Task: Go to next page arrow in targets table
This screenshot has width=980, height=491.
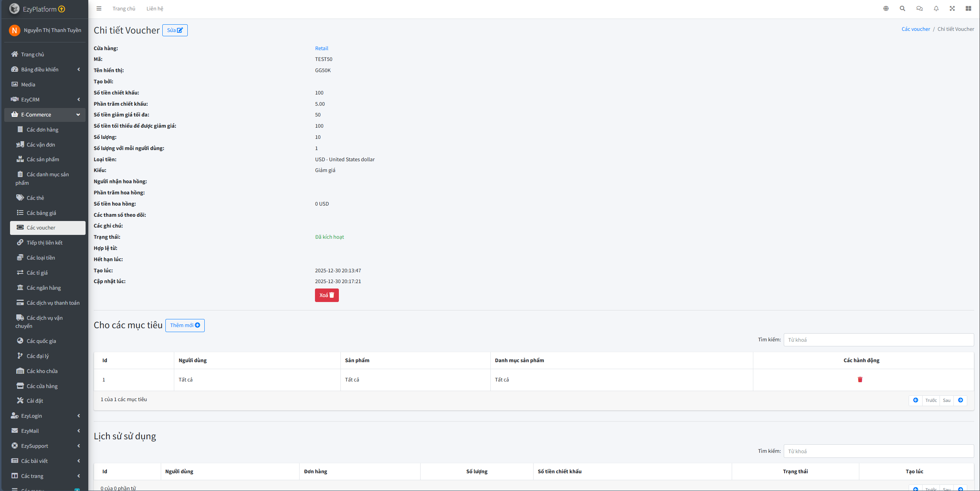Action: coord(961,400)
